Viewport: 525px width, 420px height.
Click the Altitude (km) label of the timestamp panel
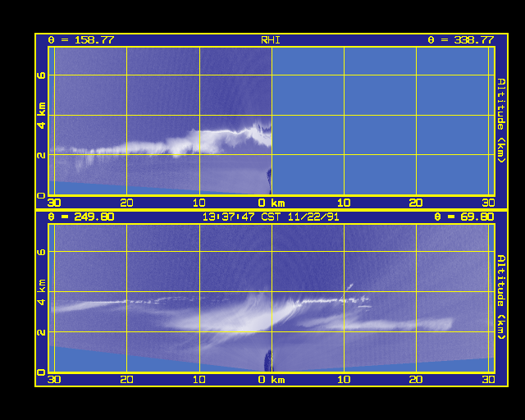click(501, 297)
